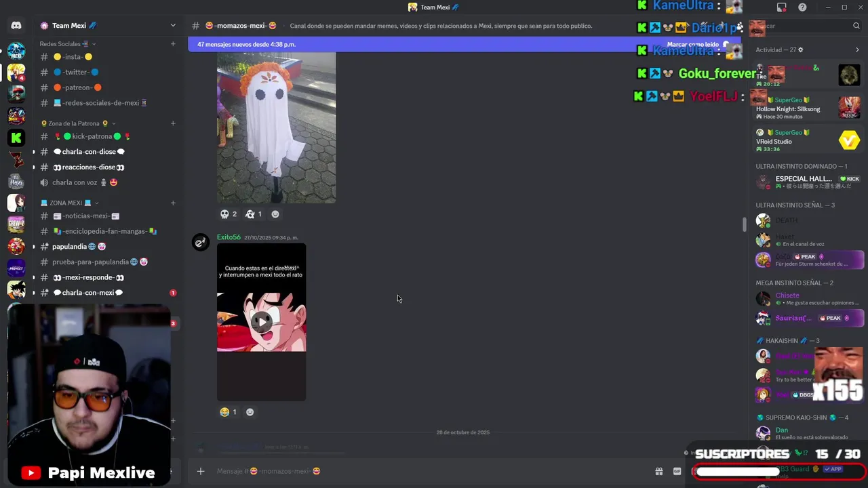Add reaction to Exito56 video message
Viewport: 868px width, 488px height.
pyautogui.click(x=250, y=412)
